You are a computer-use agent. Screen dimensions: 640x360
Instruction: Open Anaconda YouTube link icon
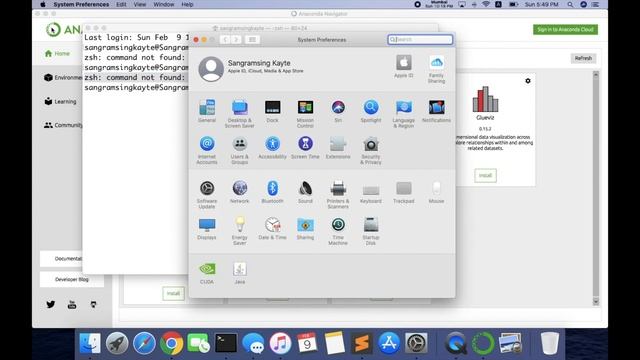click(x=72, y=304)
